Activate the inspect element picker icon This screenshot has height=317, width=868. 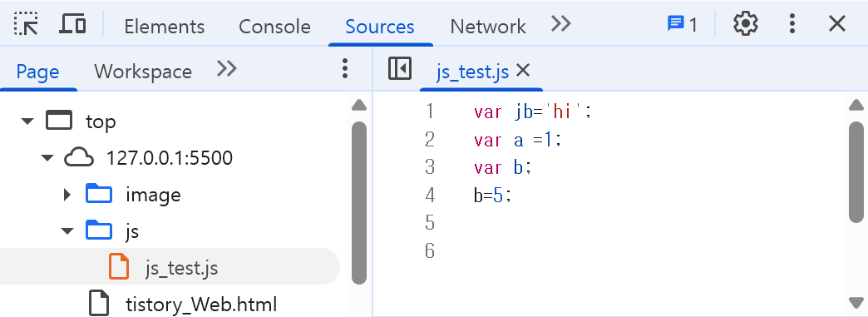pos(26,24)
